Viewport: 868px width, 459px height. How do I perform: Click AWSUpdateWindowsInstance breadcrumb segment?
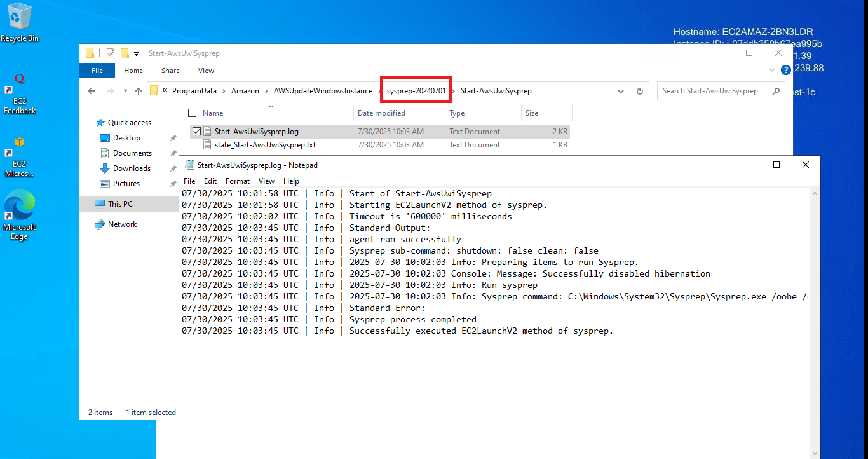[323, 91]
